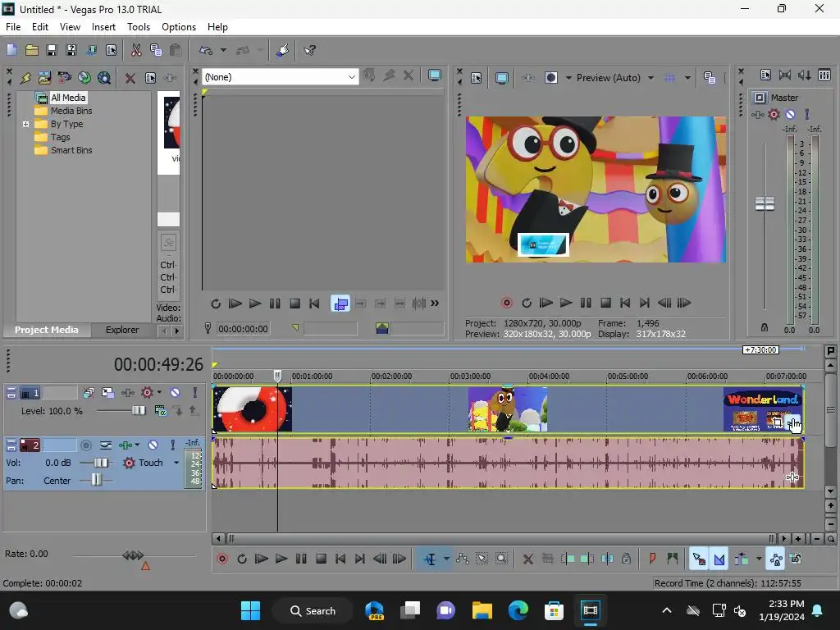Click the New project icon in toolbar
Viewport: 840px width, 630px height.
point(11,50)
